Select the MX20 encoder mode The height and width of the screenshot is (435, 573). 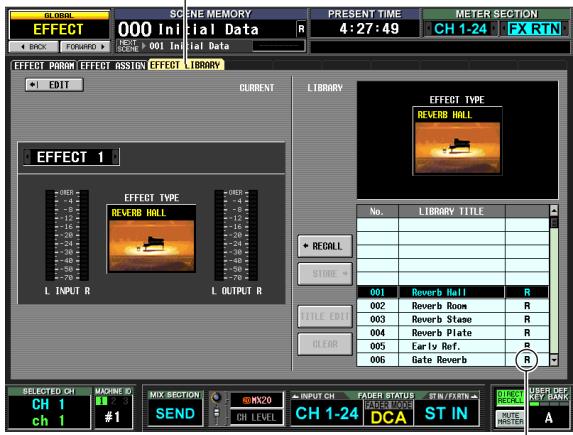[x=257, y=400]
